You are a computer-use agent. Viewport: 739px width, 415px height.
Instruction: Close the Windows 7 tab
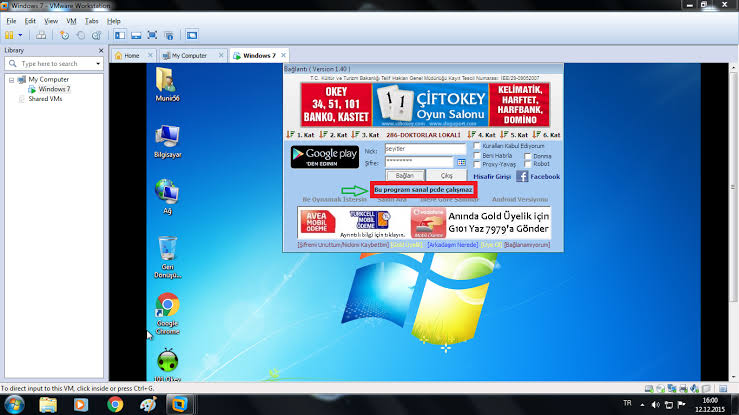(x=284, y=55)
